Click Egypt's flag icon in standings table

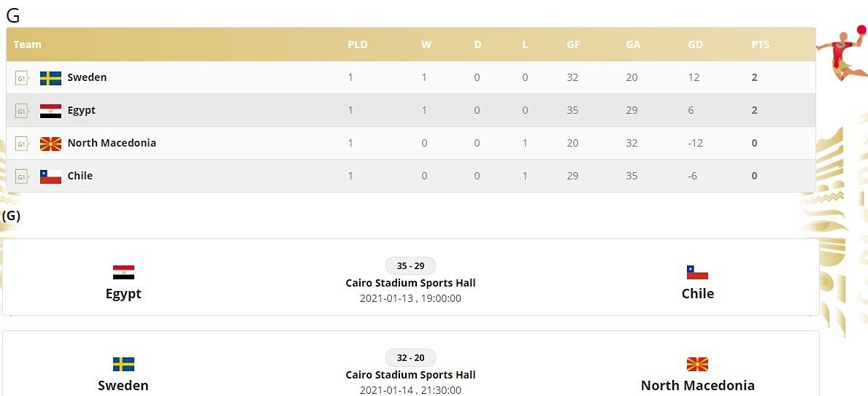pos(50,111)
